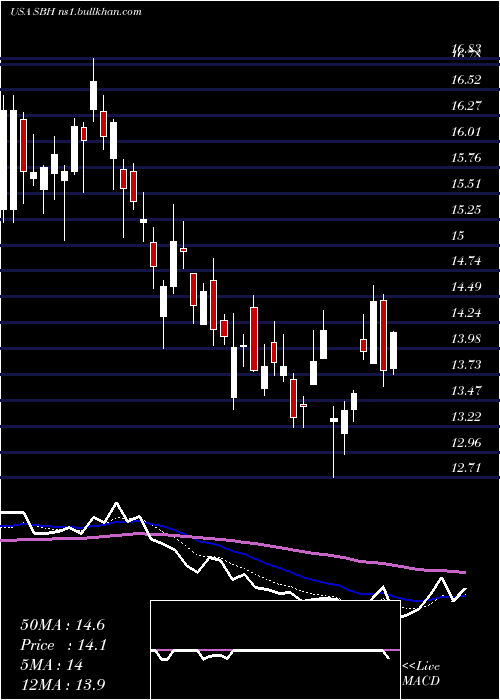Click the '5MA : 14' readout

[51, 665]
